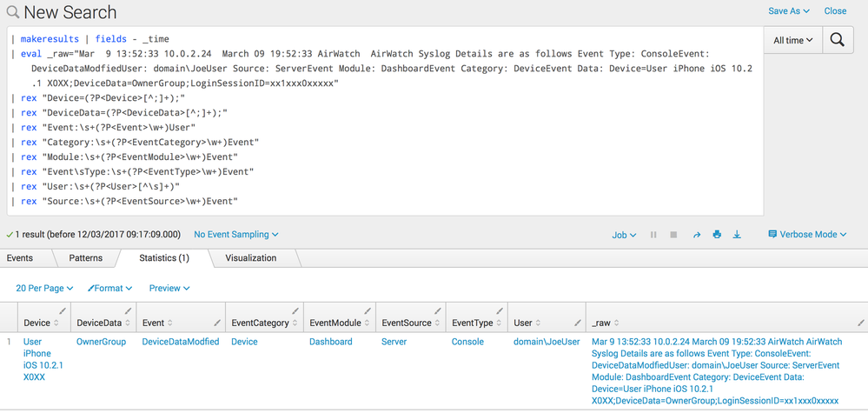Run the search with the magnifier button
The image size is (868, 413).
838,40
